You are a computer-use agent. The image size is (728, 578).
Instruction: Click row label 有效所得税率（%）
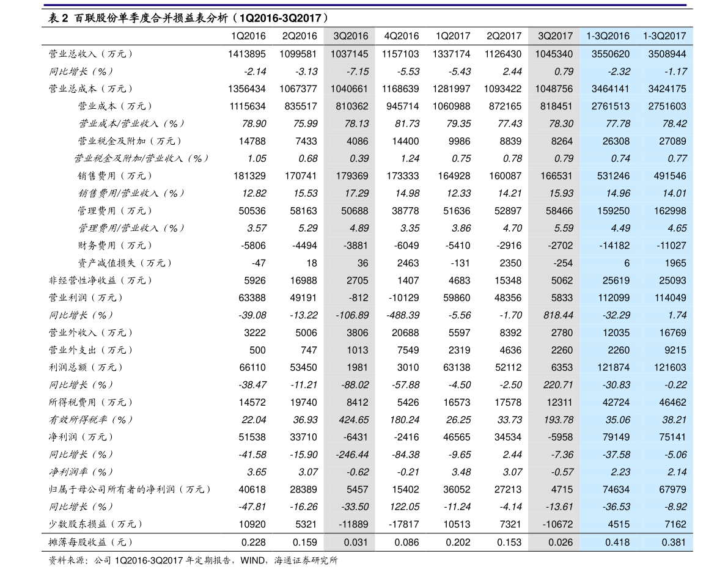(90, 420)
